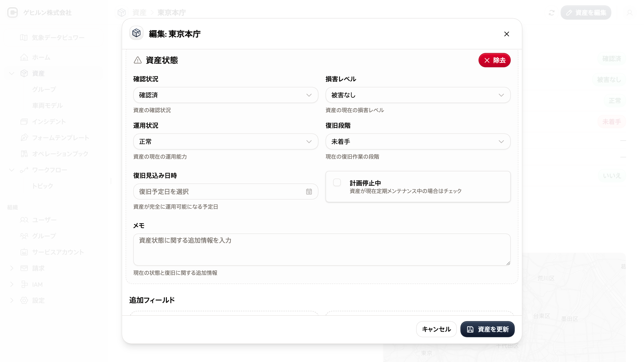Open the 運用状況 dropdown showing 正常
This screenshot has width=644, height=362.
coord(225,141)
